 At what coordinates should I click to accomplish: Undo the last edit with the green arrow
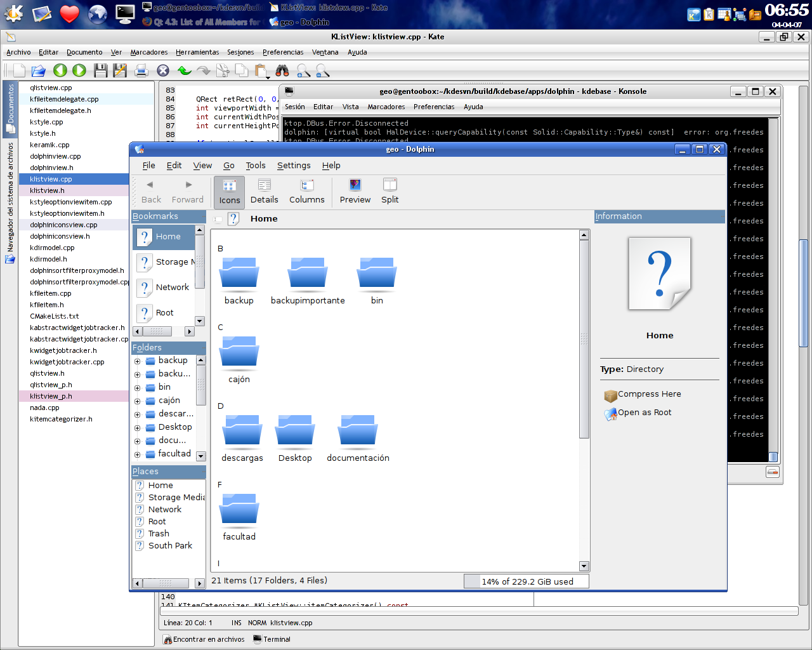[x=184, y=70]
